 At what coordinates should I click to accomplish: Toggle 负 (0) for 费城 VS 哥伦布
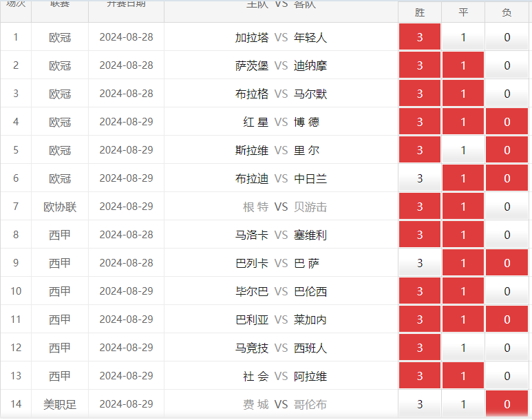[x=507, y=403]
